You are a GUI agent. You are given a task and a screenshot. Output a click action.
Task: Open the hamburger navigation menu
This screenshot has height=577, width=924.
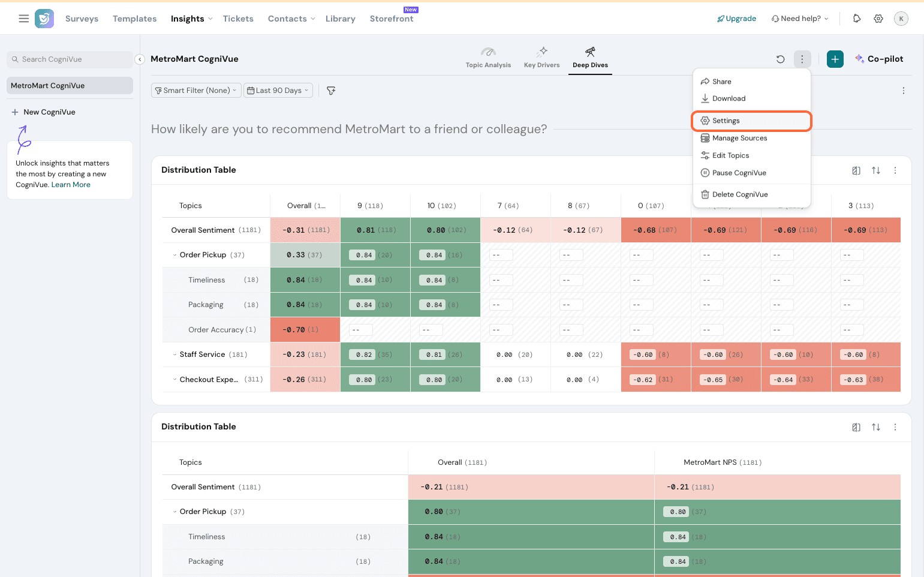tap(24, 19)
